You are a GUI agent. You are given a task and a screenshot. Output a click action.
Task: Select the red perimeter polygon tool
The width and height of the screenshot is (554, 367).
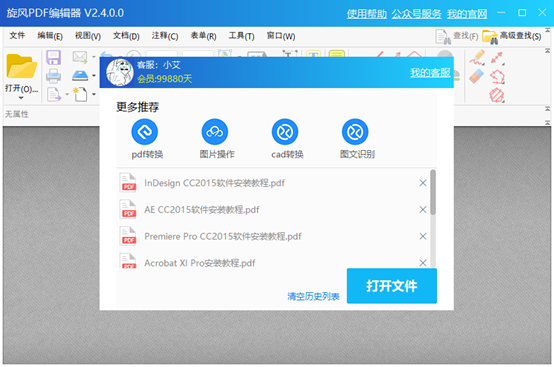(497, 76)
